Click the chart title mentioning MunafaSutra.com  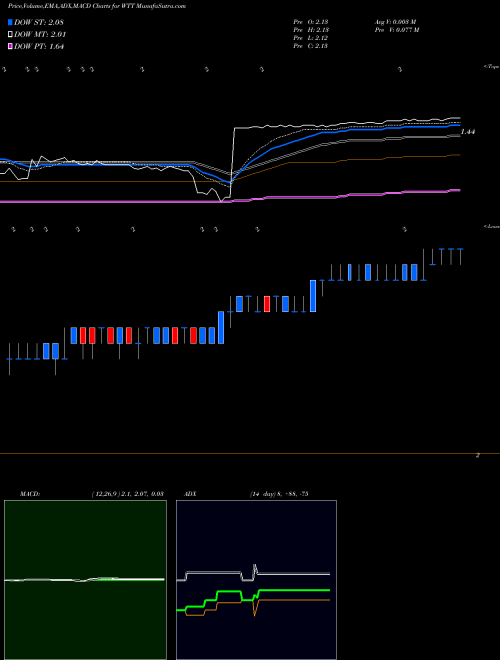tap(97, 6)
